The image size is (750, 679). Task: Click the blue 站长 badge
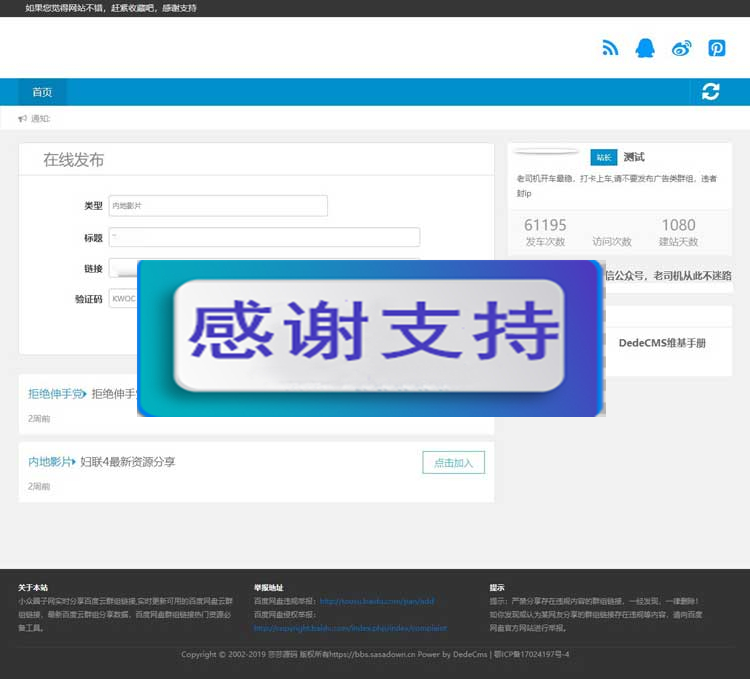604,157
